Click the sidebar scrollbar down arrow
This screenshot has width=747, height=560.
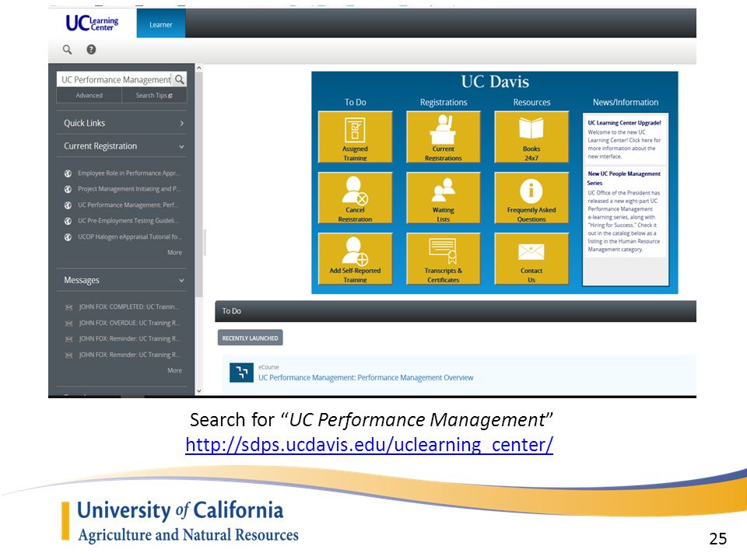[x=198, y=391]
